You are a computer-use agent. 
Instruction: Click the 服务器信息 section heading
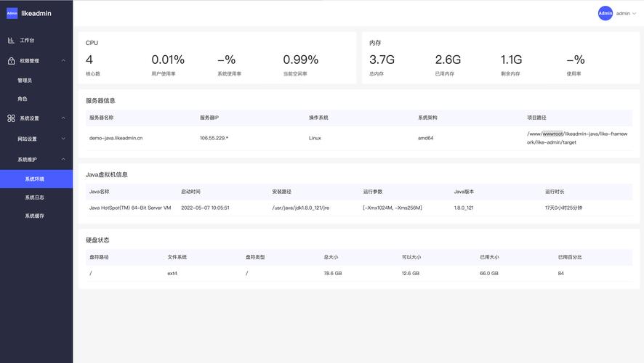point(100,100)
